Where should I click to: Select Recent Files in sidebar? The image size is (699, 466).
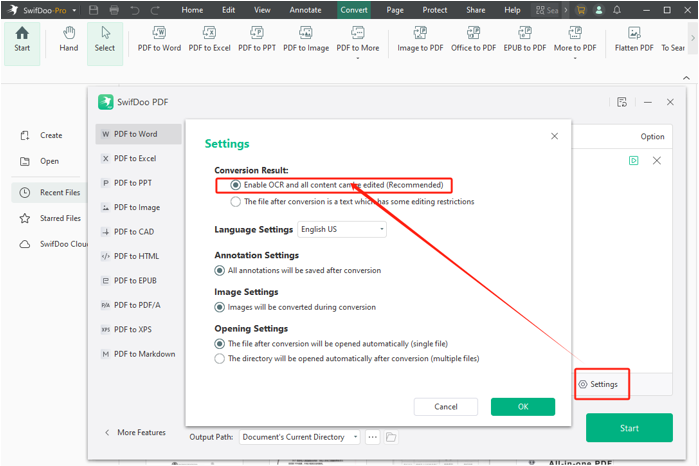(x=49, y=193)
